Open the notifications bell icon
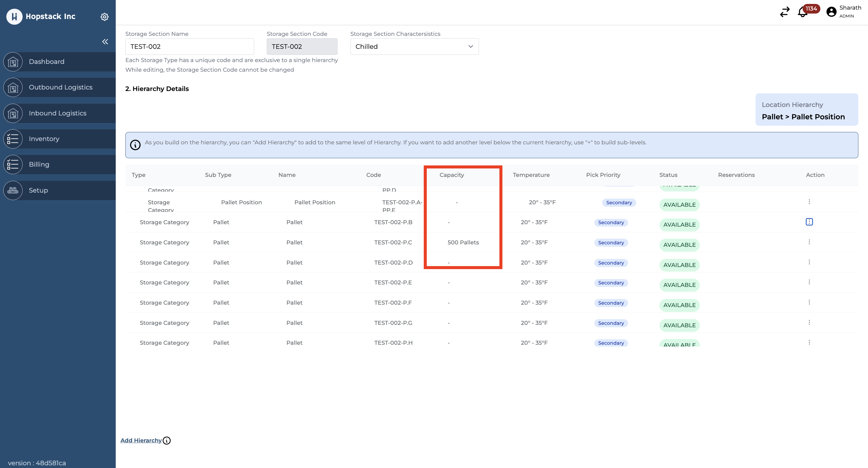 tap(802, 12)
